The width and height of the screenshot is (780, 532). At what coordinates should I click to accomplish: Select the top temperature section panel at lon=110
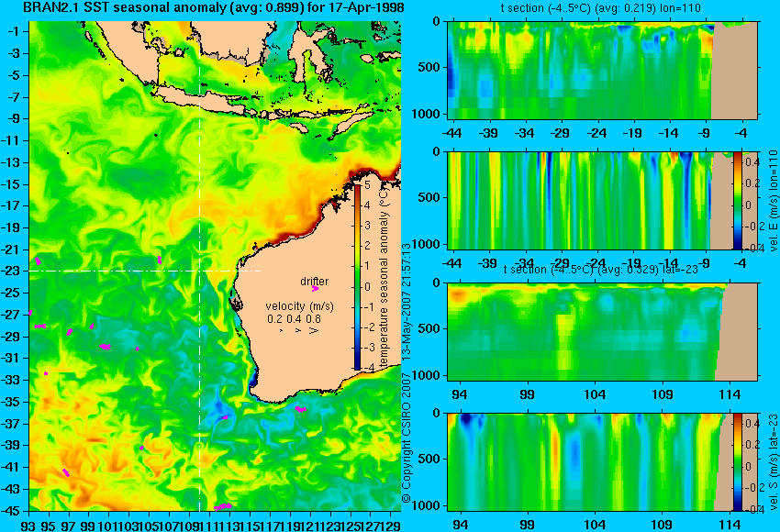tap(602, 70)
